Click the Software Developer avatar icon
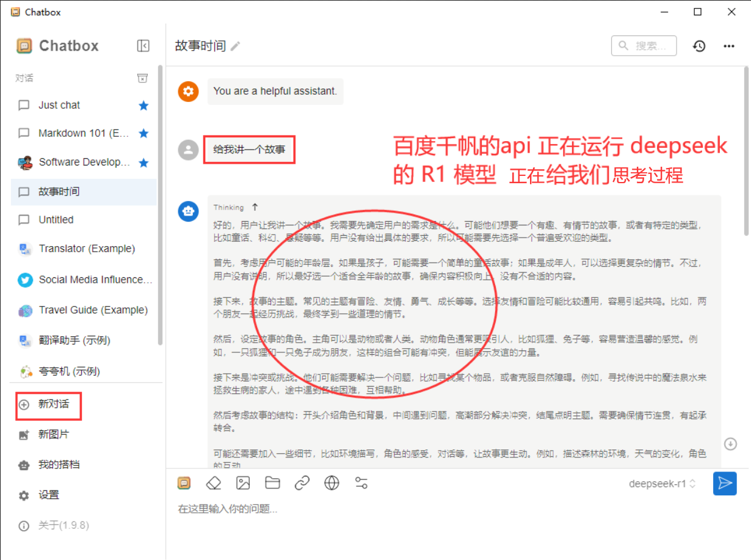 point(25,162)
